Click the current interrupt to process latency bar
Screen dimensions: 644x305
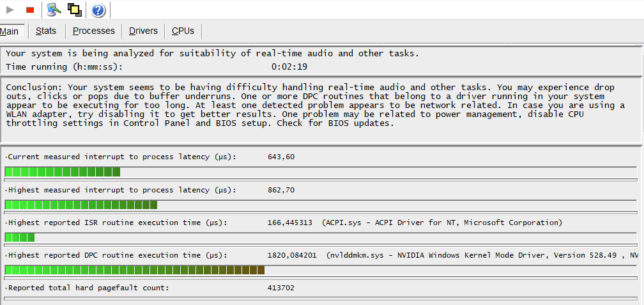pos(63,171)
